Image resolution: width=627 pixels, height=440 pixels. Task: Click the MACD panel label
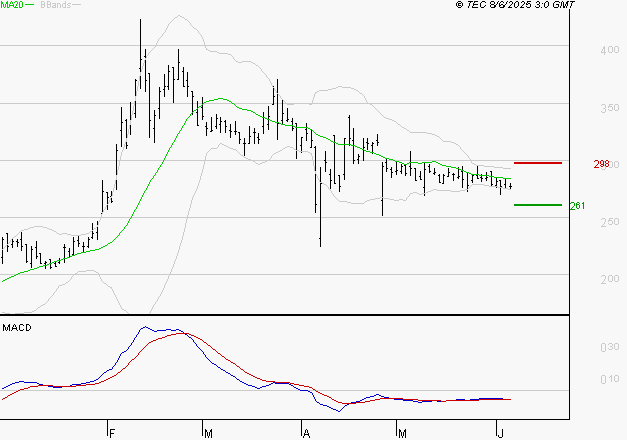17,328
